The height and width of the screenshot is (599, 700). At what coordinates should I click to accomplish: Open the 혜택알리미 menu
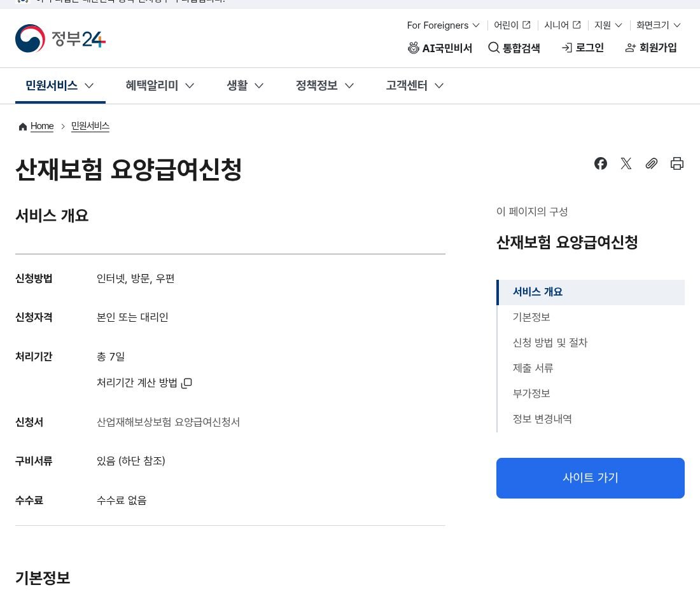pyautogui.click(x=160, y=85)
